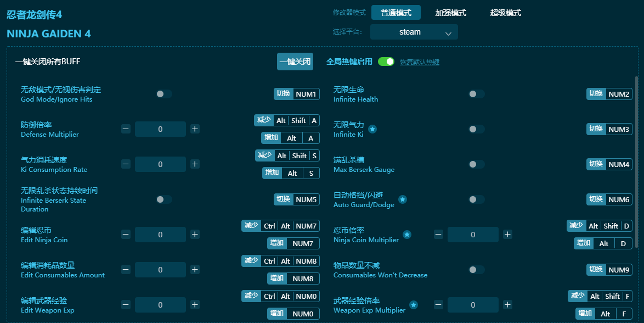
Task: Click plus button for Edit Ninja Coin
Action: 195,235
